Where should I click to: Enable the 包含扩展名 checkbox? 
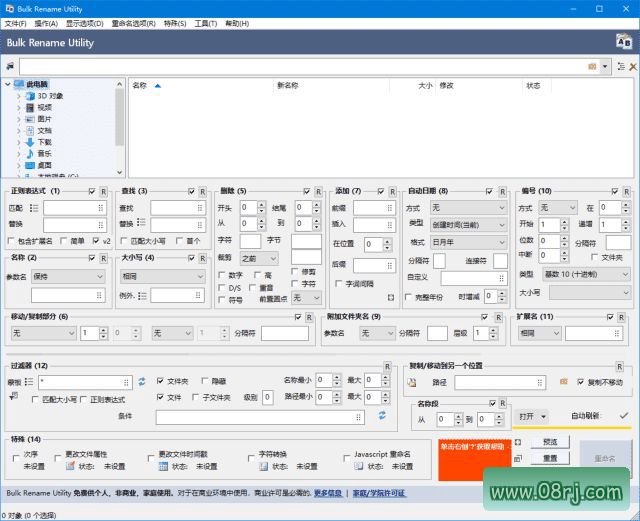11,241
